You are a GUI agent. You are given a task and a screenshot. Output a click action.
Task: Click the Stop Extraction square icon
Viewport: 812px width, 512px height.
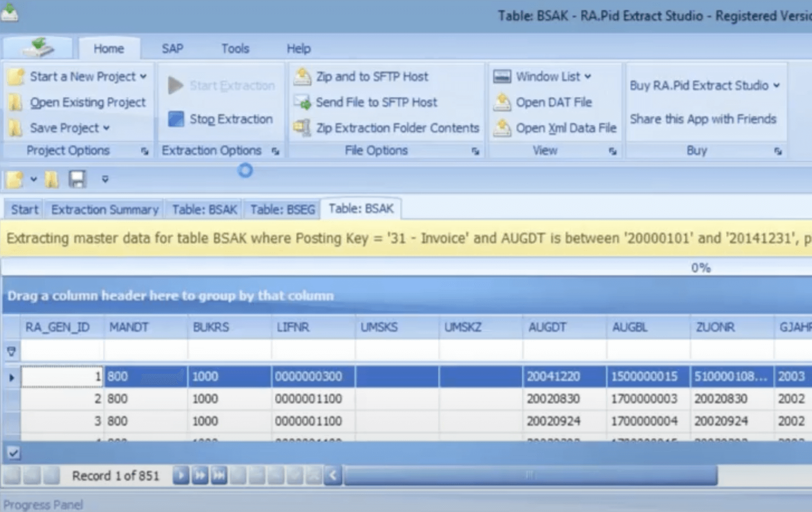pos(176,119)
